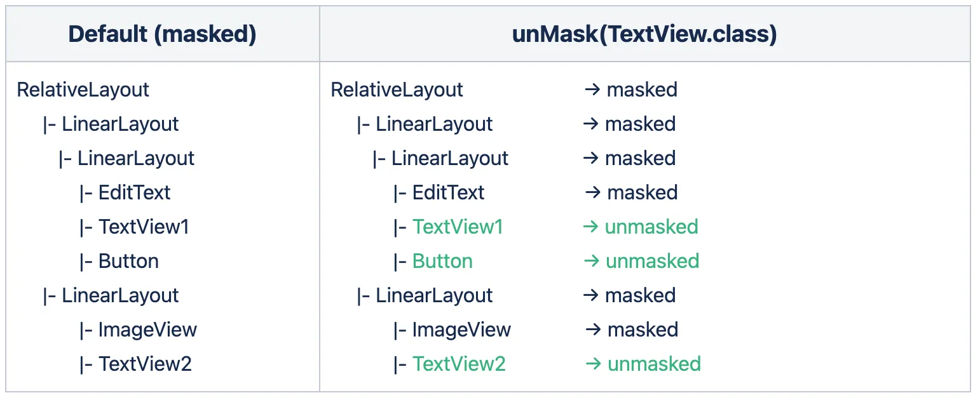Select EditText in the Default column
This screenshot has height=400, width=980.
134,192
